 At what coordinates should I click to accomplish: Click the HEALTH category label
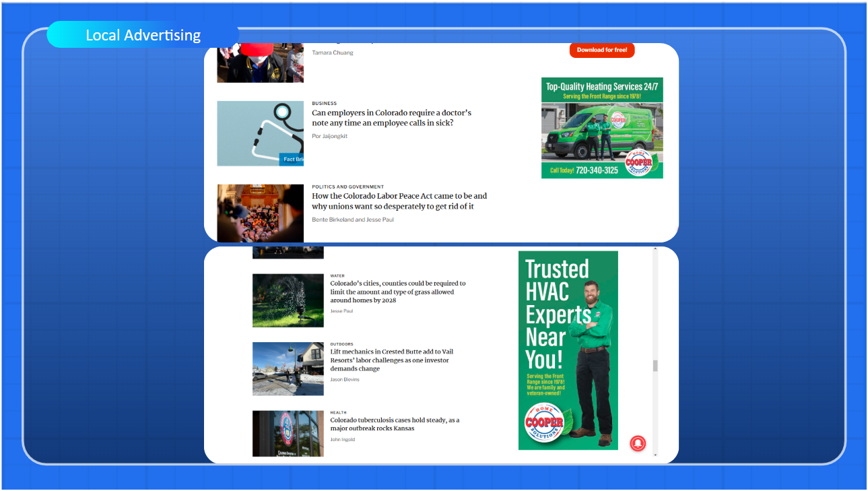point(338,413)
